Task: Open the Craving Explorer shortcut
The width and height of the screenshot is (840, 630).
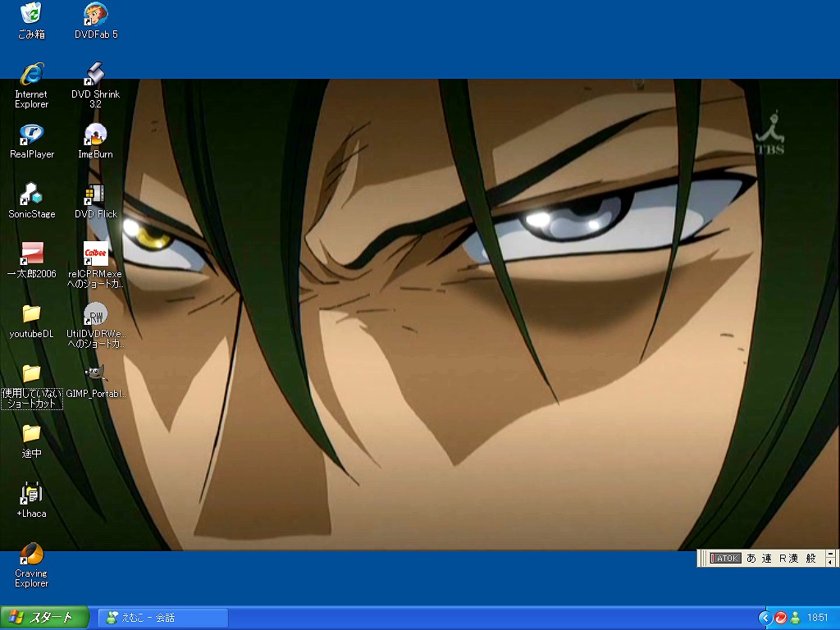Action: [x=32, y=565]
